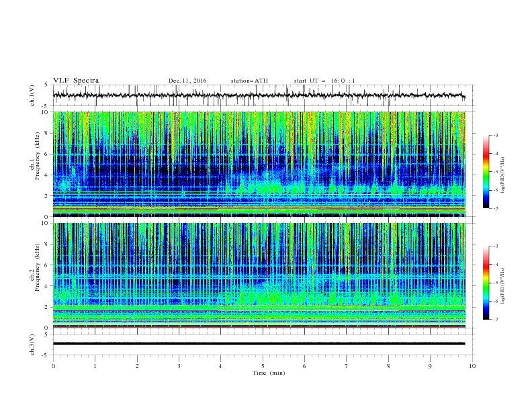Click the "-4" tick on ch.2 colorbar
The width and height of the screenshot is (532, 411).
(x=495, y=265)
